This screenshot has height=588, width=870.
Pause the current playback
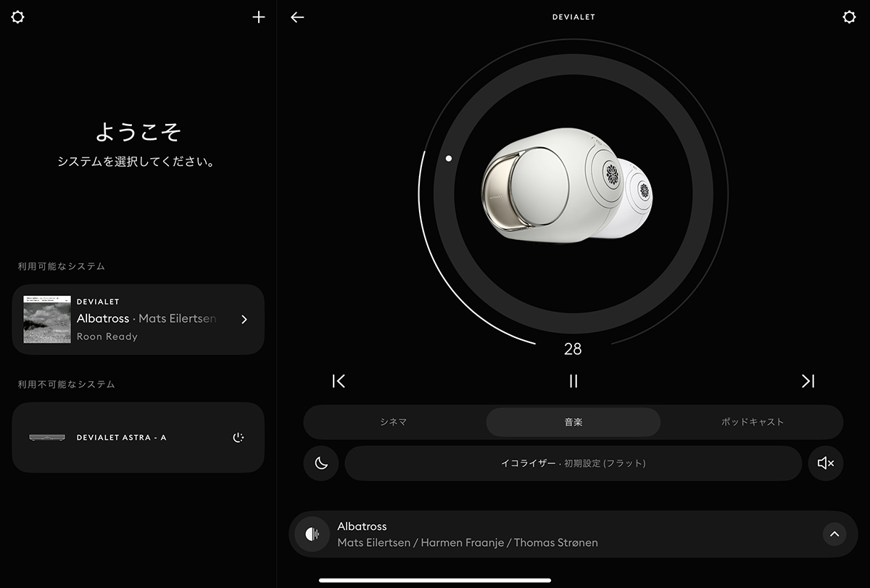click(x=573, y=381)
